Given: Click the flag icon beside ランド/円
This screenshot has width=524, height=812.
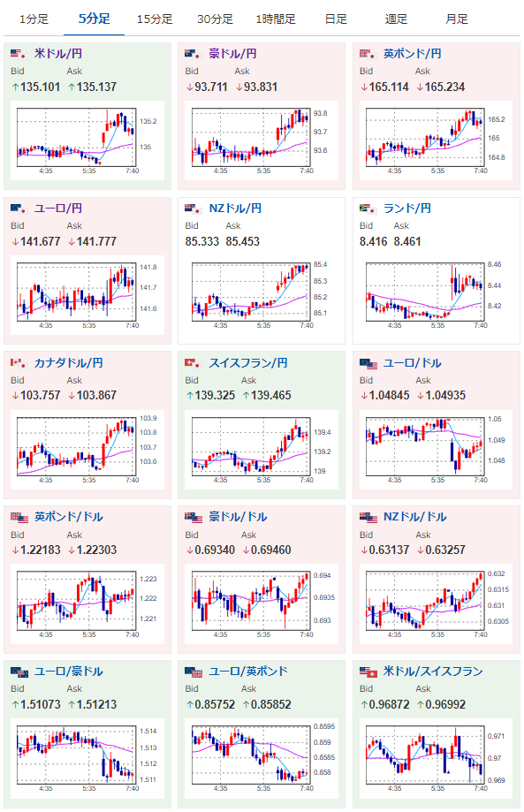Looking at the screenshot, I should point(368,209).
